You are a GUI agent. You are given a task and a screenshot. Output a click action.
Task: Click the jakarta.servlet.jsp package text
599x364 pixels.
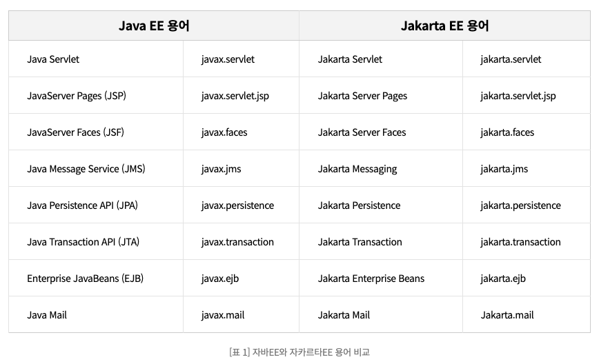518,96
